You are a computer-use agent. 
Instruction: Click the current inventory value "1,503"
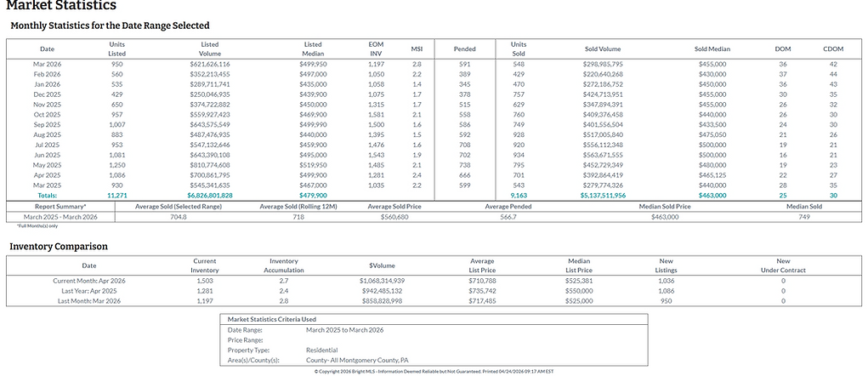pos(205,281)
